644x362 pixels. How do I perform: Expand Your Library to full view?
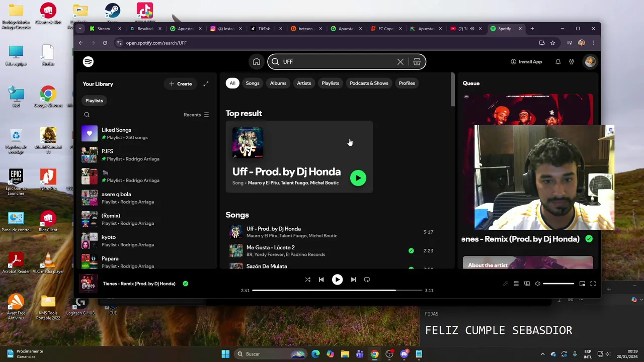click(x=206, y=84)
